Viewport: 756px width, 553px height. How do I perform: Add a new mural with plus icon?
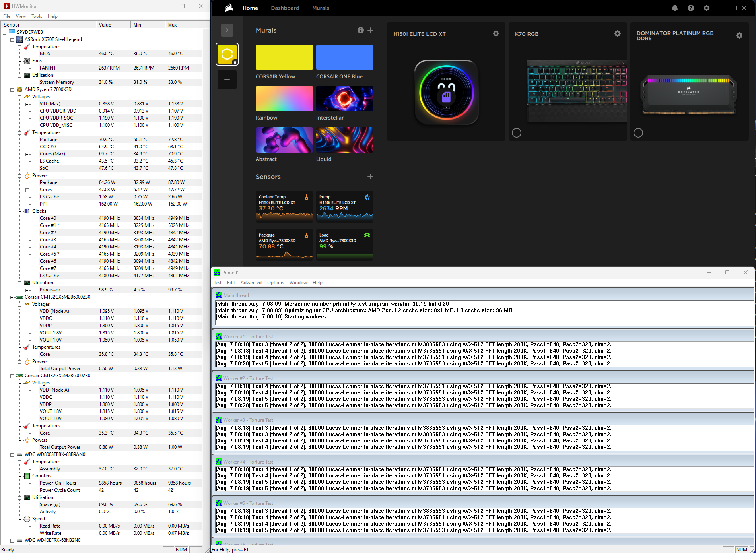tap(370, 30)
